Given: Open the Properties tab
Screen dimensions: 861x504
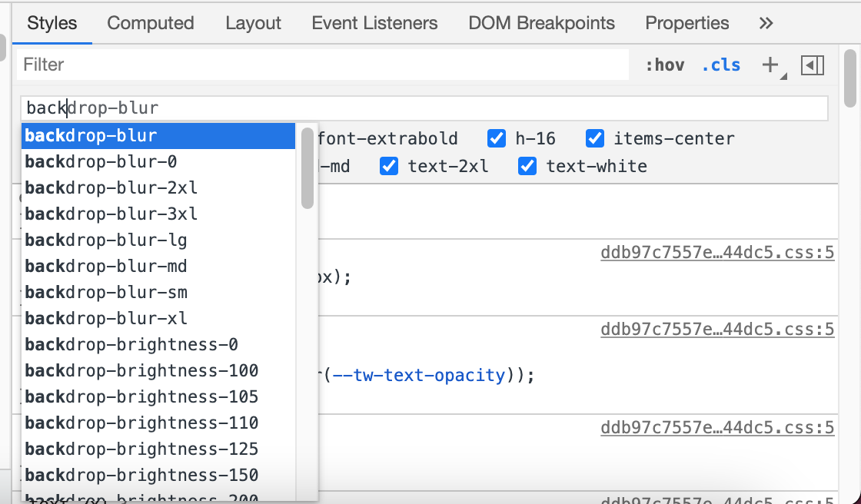Looking at the screenshot, I should pyautogui.click(x=686, y=23).
